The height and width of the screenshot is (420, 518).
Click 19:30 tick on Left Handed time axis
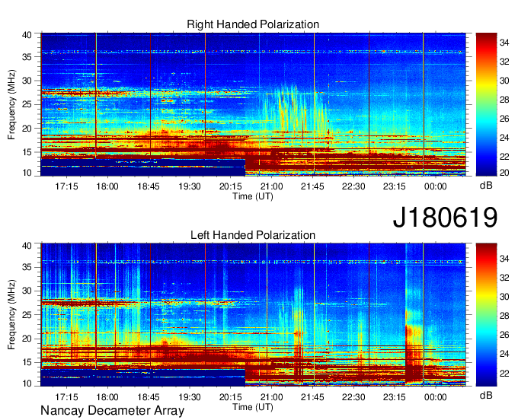[190, 397]
